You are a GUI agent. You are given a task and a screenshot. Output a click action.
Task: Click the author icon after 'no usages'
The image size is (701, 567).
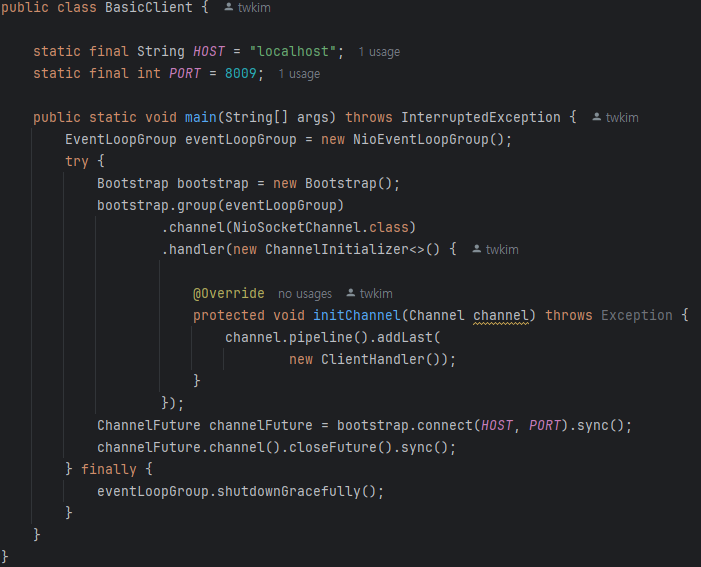tap(350, 293)
